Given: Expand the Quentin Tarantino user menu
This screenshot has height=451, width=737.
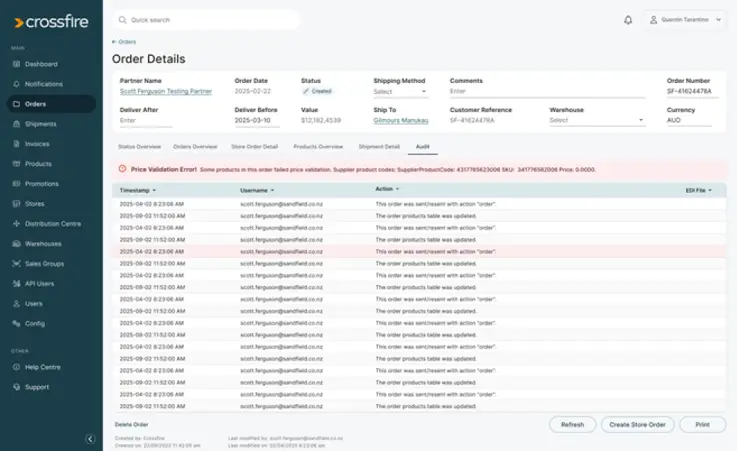Looking at the screenshot, I should pos(685,19).
